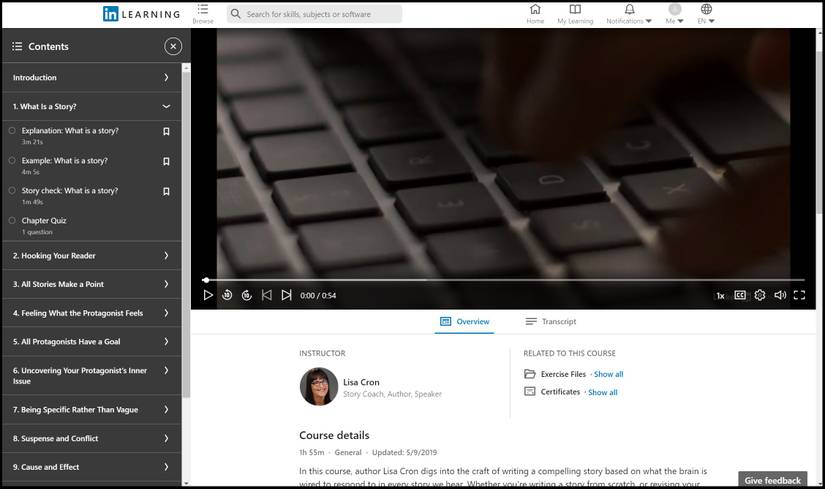Screen dimensions: 825x489
Task: Change playback speed 1x
Action: [720, 296]
